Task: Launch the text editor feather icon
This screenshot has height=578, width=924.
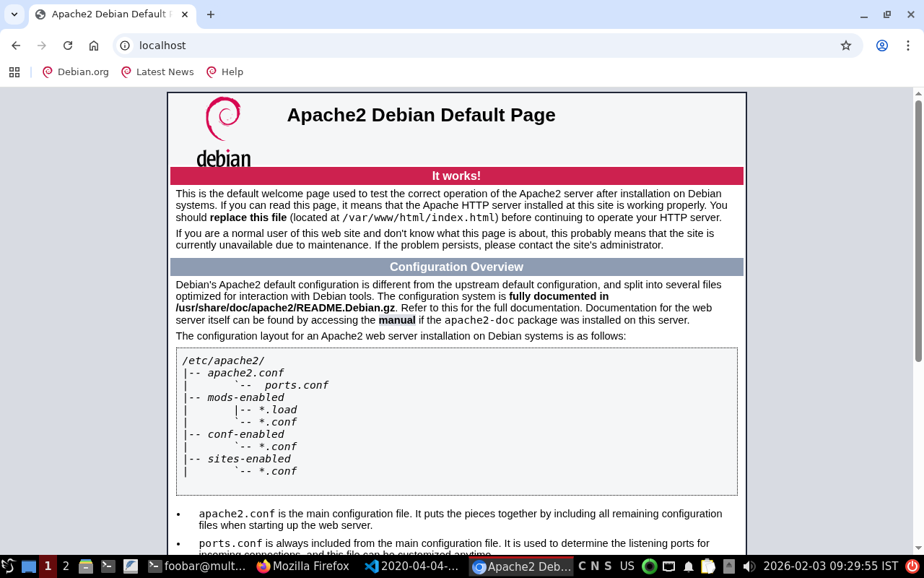Action: (x=131, y=566)
